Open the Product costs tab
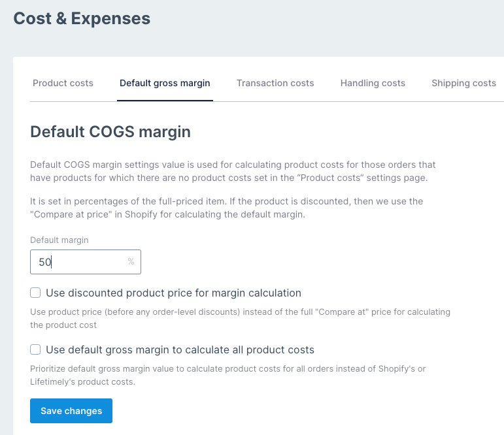Viewport: 504px width, 435px height. click(x=63, y=83)
